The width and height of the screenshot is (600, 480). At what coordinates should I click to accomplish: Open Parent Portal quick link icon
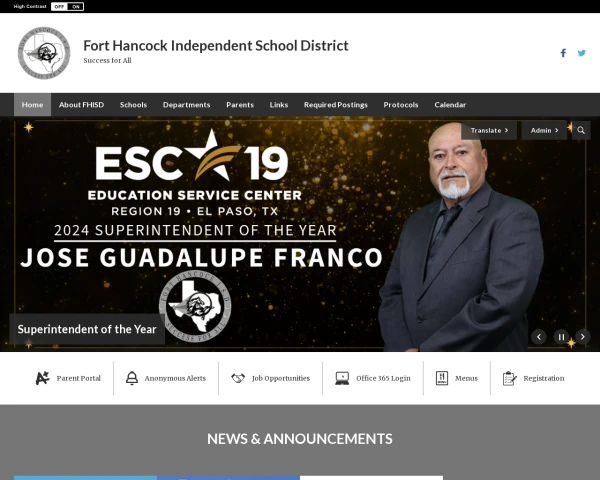(x=42, y=378)
